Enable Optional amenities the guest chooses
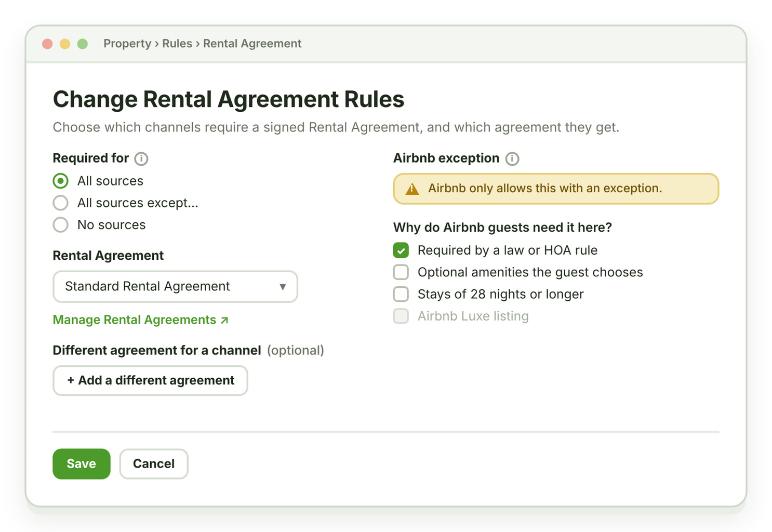772x532 pixels. pos(401,272)
